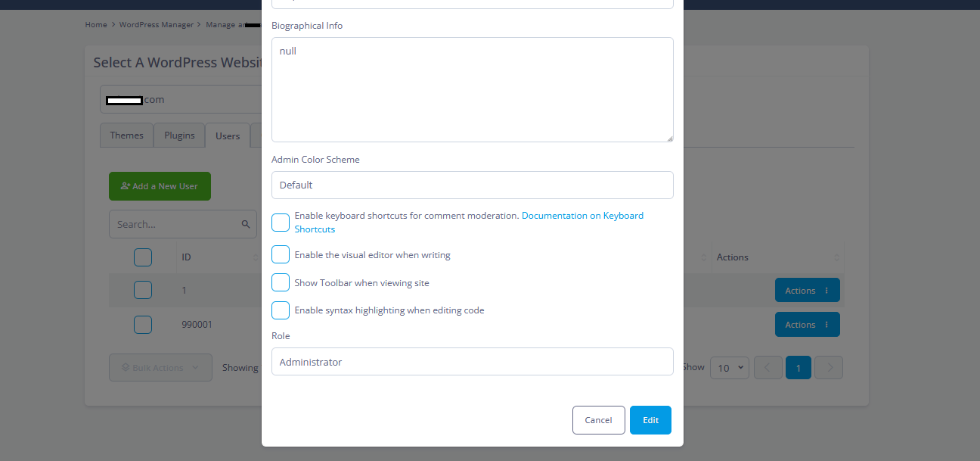Click the search magnifier icon
980x461 pixels.
(x=246, y=224)
